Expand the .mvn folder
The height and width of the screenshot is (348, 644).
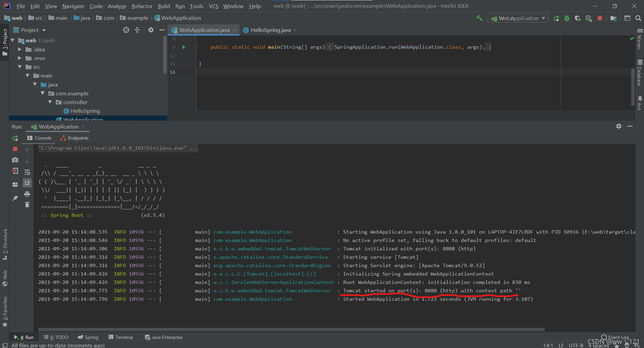pos(20,58)
